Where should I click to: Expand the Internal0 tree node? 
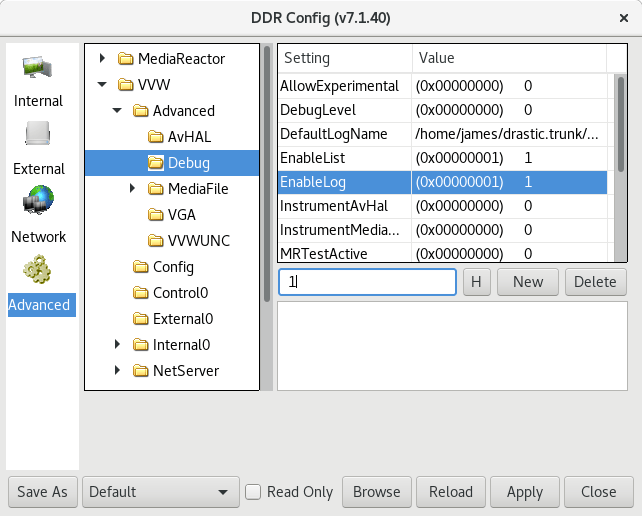pyautogui.click(x=118, y=344)
